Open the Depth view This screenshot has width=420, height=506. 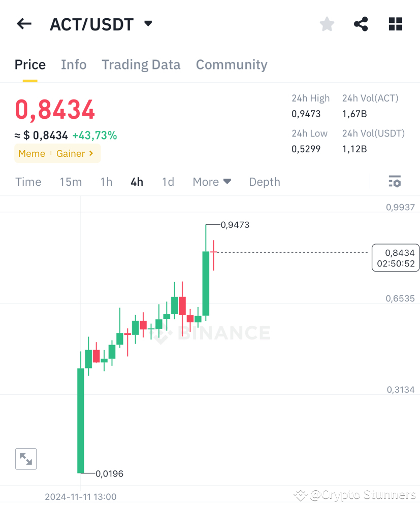(264, 181)
